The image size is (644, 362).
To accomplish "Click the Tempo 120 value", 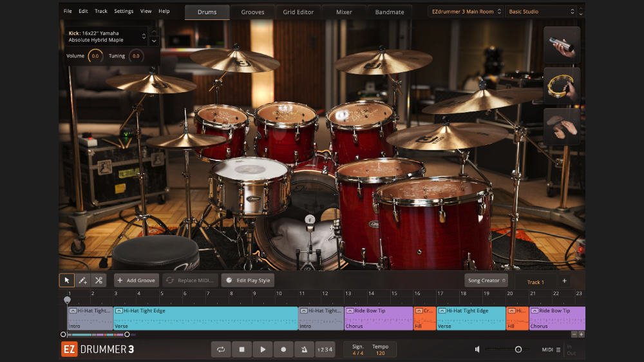I will pyautogui.click(x=381, y=353).
